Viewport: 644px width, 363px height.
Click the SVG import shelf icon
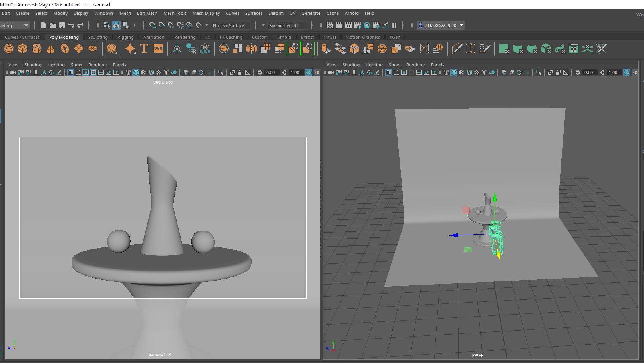click(158, 49)
